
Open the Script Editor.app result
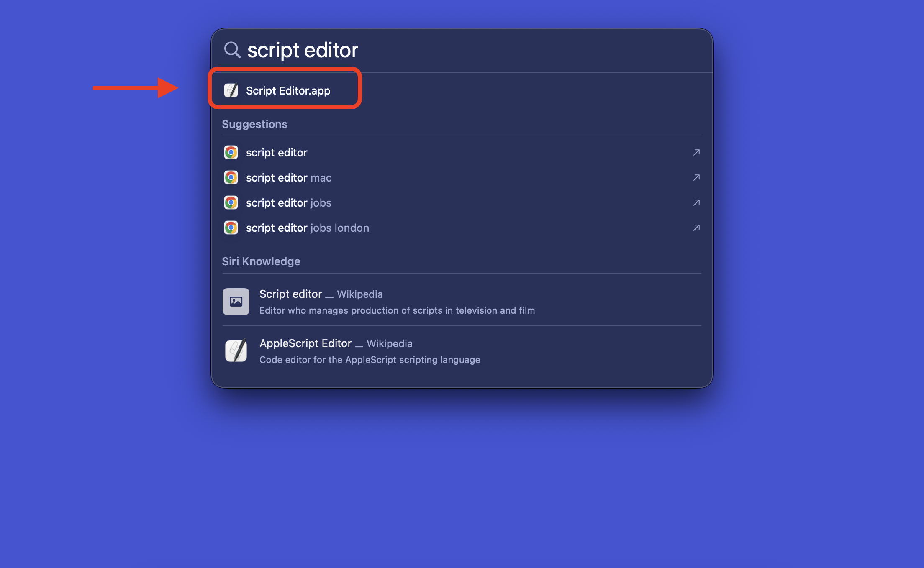pos(288,91)
